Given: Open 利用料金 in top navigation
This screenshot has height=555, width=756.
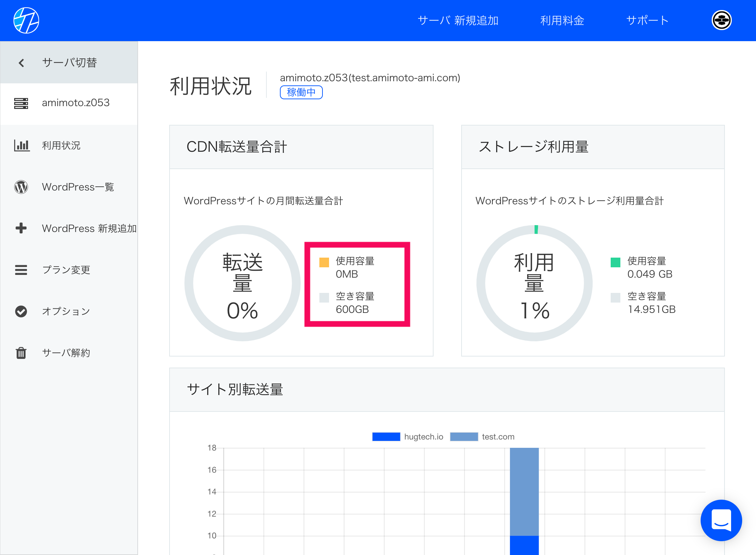Looking at the screenshot, I should click(x=562, y=20).
